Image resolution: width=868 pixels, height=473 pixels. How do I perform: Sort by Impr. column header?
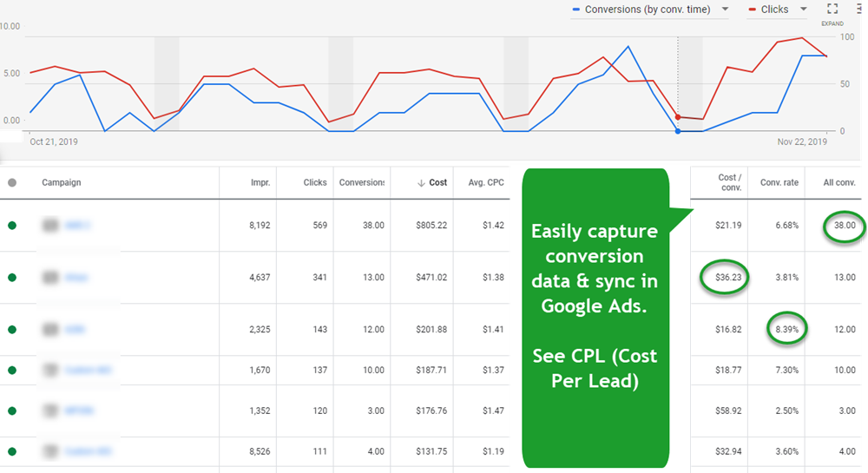point(260,182)
